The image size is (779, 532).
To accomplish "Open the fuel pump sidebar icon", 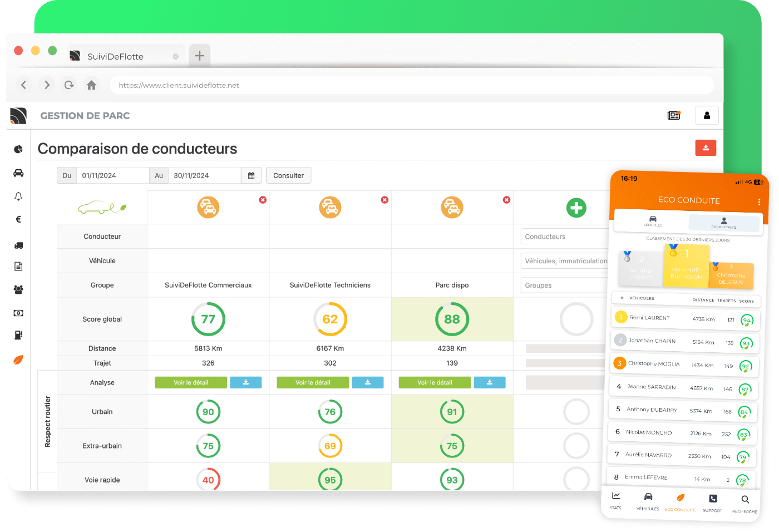I will tap(18, 335).
